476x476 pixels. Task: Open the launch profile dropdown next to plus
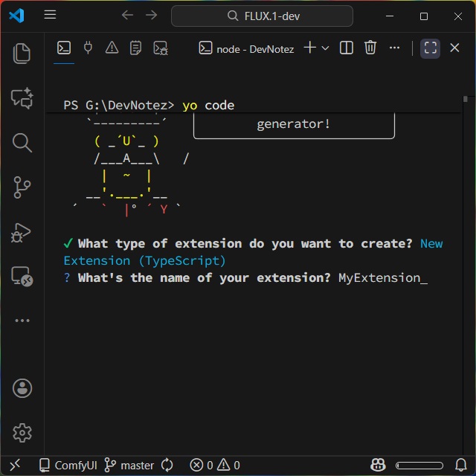325,48
